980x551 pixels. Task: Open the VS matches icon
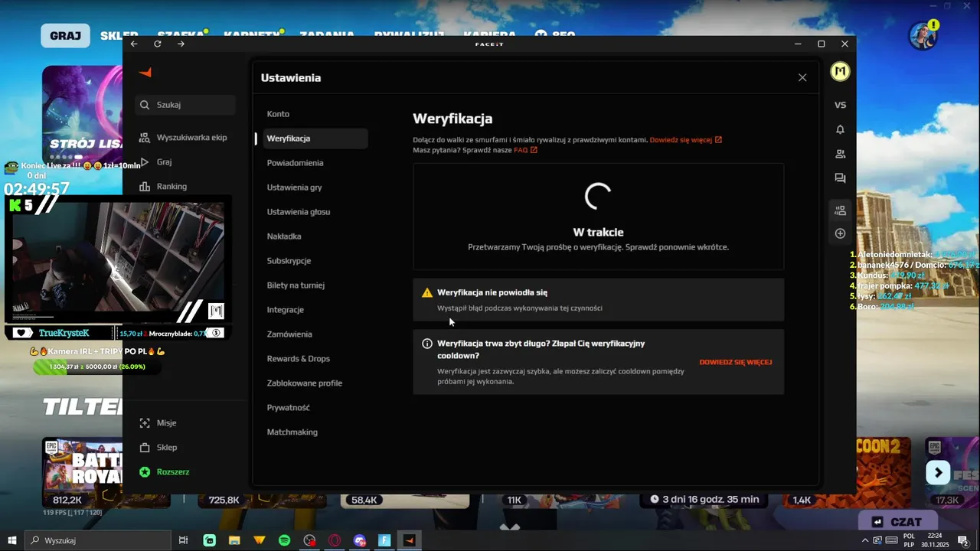coord(840,105)
